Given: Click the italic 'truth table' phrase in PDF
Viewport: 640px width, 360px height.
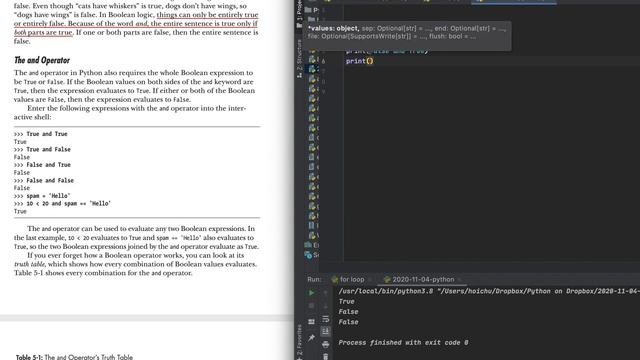Looking at the screenshot, I should [30, 264].
